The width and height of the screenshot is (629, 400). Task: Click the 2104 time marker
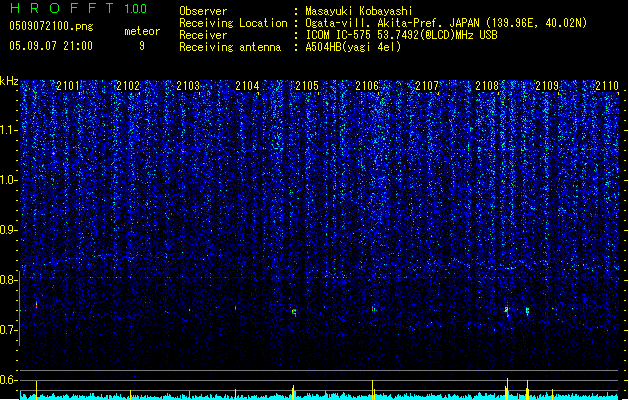(247, 85)
